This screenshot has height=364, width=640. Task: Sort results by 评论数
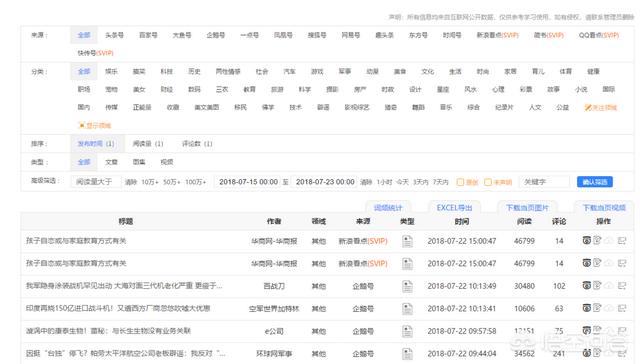point(197,144)
